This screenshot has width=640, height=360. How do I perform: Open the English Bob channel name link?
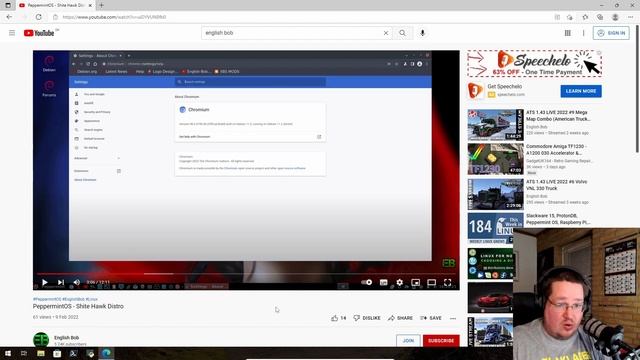click(67, 338)
